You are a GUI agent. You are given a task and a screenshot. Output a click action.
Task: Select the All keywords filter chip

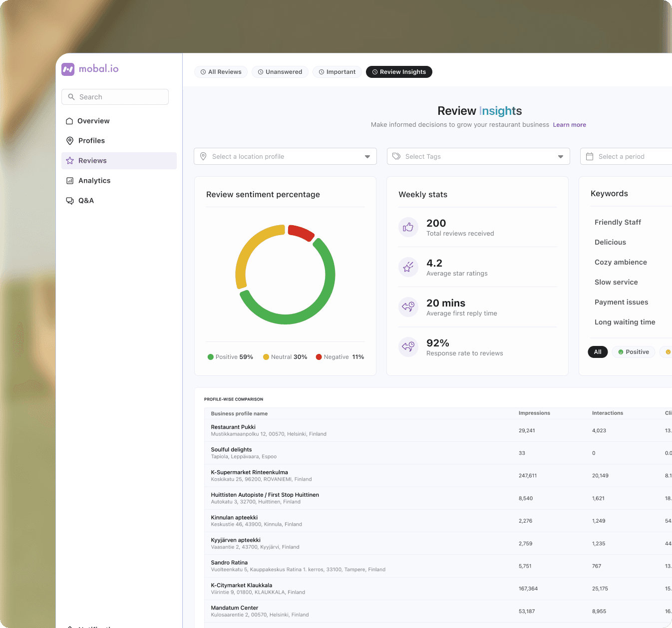point(598,352)
